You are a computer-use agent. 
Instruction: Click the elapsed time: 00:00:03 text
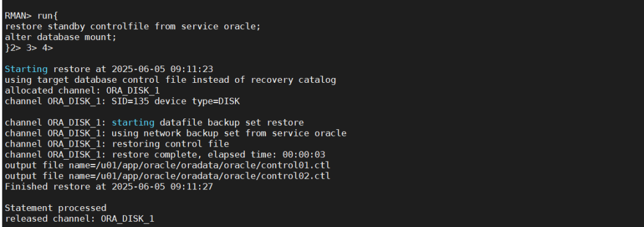pos(267,155)
